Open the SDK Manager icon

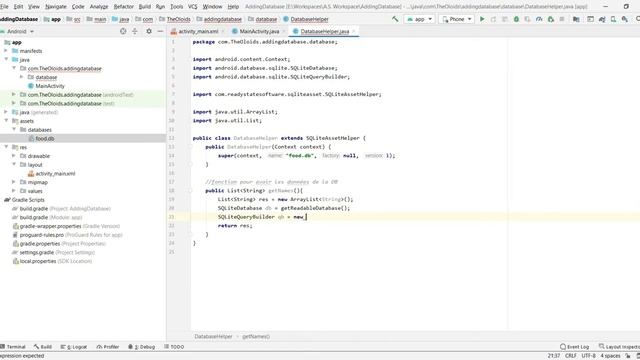pos(625,19)
